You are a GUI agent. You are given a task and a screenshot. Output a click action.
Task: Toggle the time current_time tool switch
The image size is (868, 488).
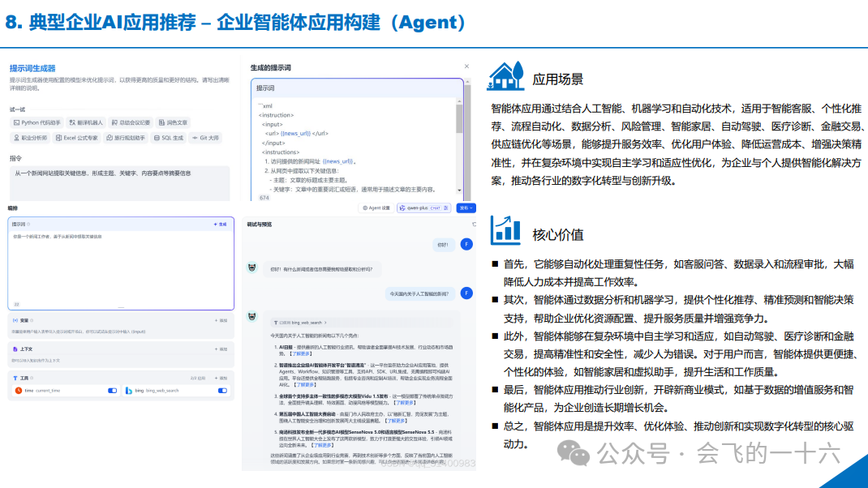[x=113, y=391]
